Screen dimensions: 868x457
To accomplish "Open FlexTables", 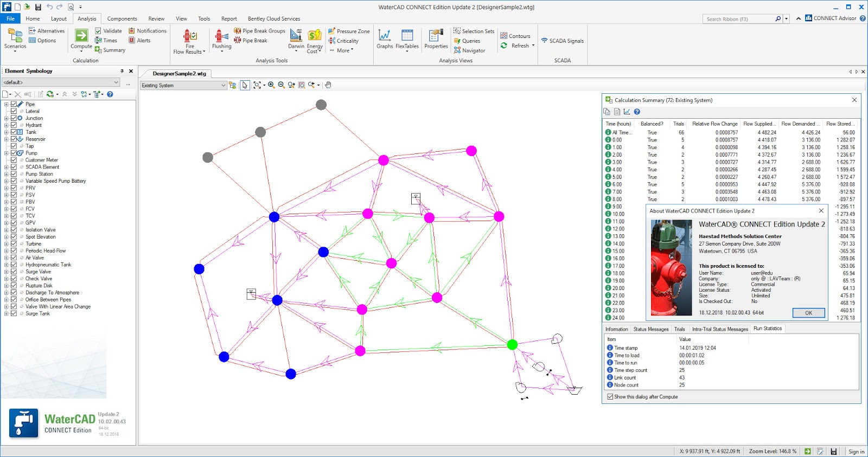I will tap(407, 40).
